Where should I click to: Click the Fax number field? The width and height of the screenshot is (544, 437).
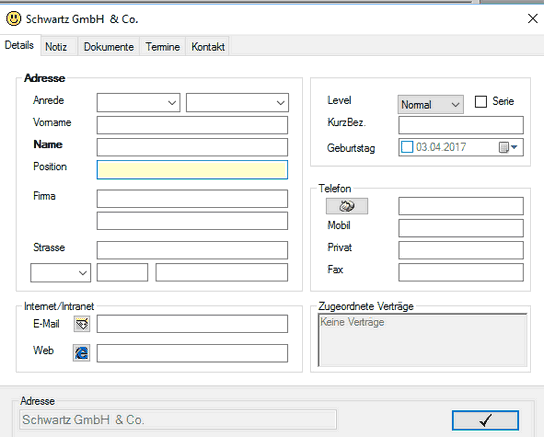(x=461, y=272)
